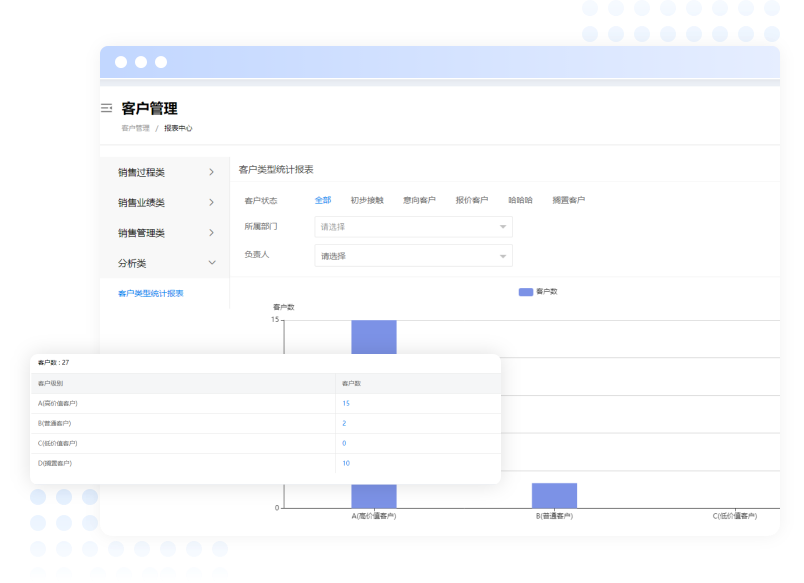Click the B(普通客户) bar in chart
Viewport: 804px width, 583px height.
(554, 495)
